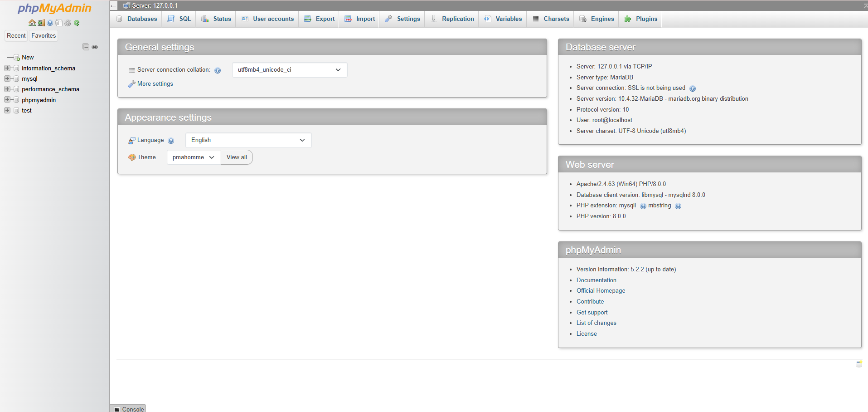Click help icon after mysqli extension
This screenshot has height=412, width=868.
point(643,206)
